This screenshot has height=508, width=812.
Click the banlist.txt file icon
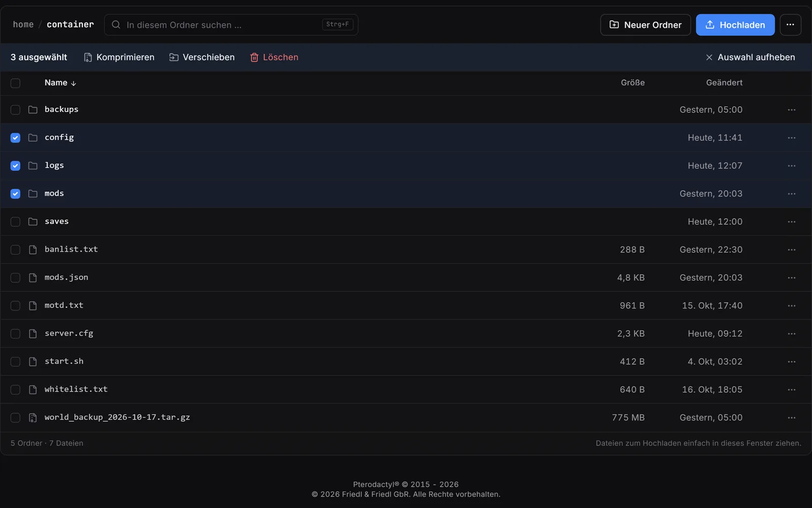click(33, 249)
